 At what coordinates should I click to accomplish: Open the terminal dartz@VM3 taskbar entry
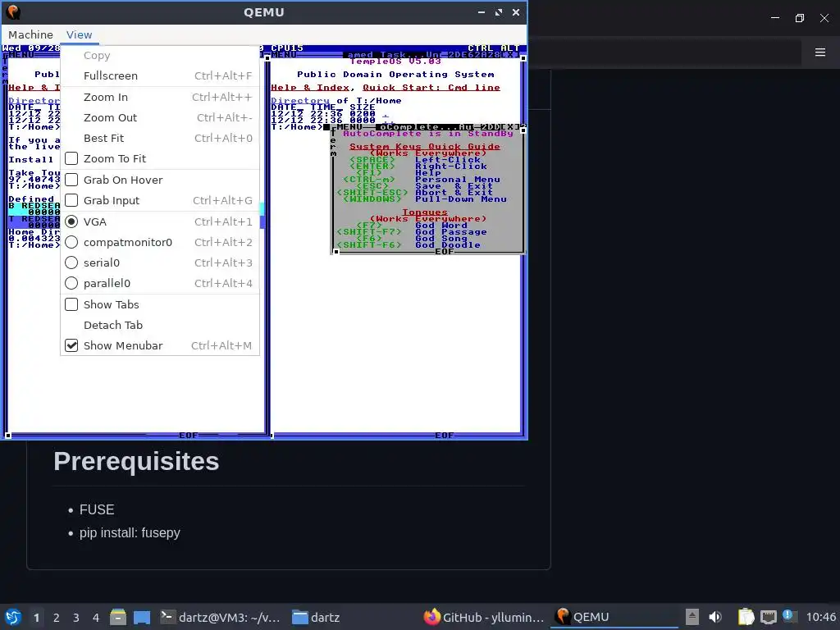coord(220,617)
